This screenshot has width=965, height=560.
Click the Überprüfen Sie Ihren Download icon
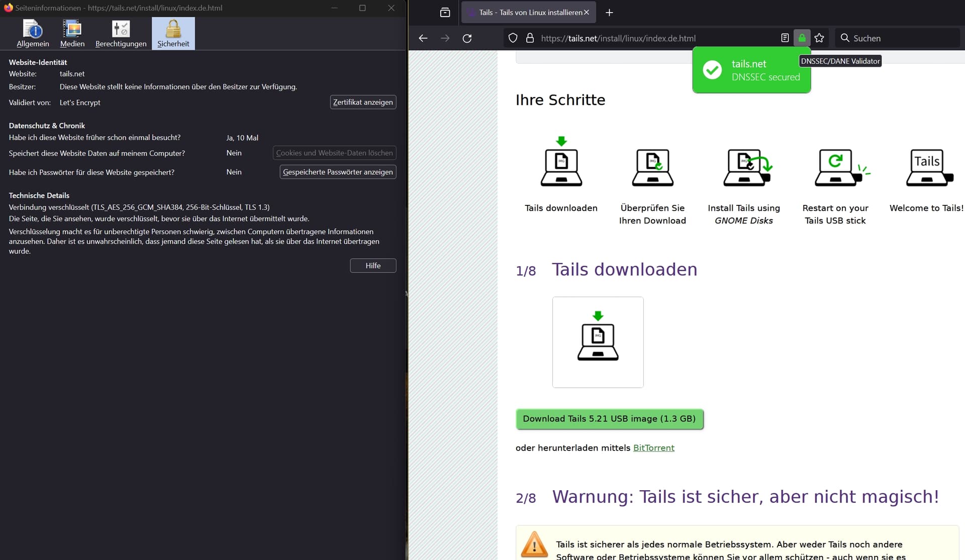coord(652,167)
